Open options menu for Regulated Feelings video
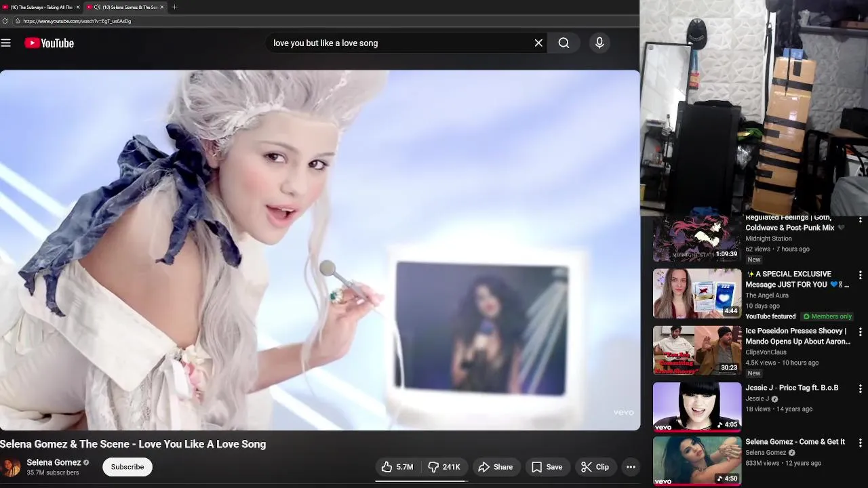 (860, 220)
